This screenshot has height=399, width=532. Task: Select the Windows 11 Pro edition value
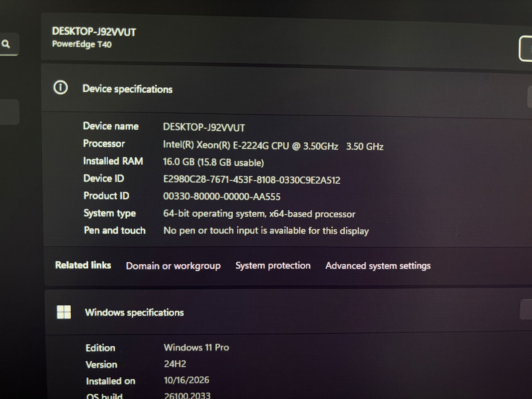pyautogui.click(x=196, y=347)
